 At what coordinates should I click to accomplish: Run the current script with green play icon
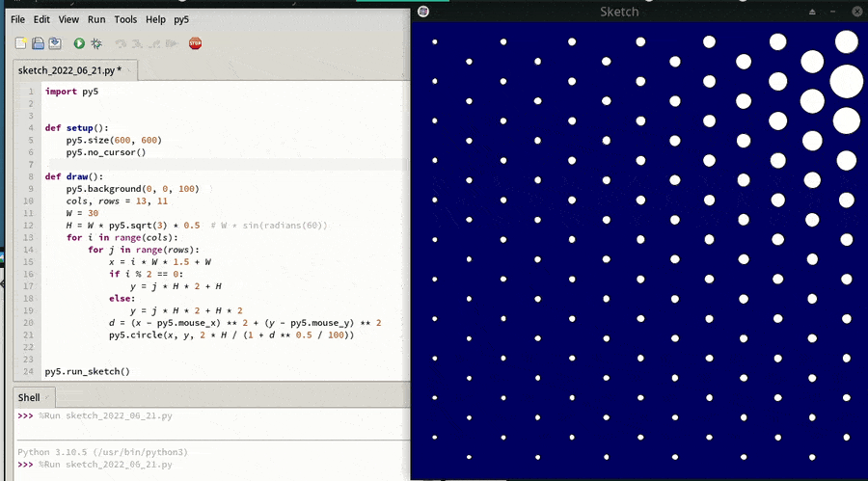click(79, 43)
